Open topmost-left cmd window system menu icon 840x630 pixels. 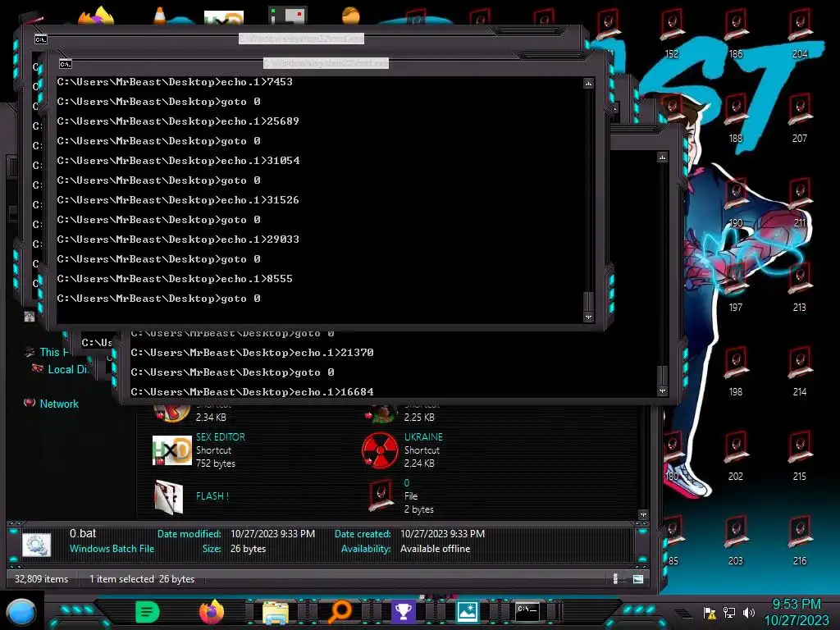coord(41,39)
